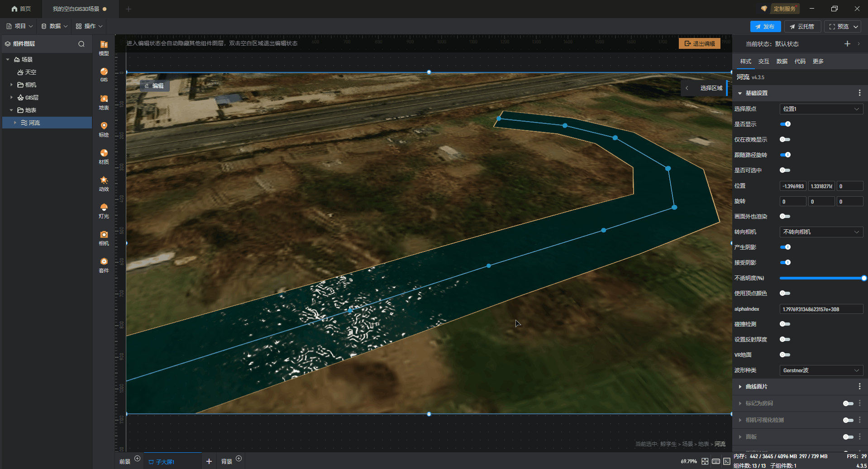Image resolution: width=868 pixels, height=469 pixels.
Task: Open the 材质 (Material) category
Action: click(x=104, y=156)
